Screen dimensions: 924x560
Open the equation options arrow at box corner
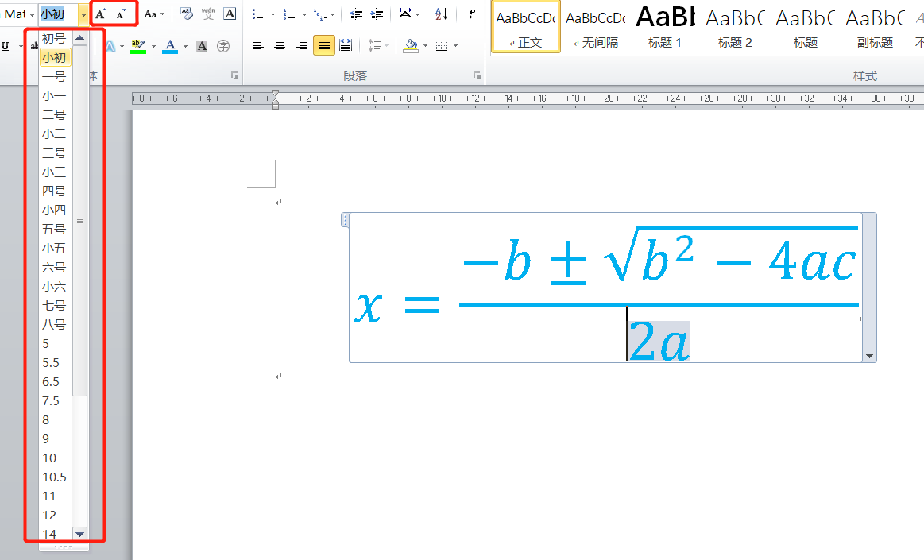click(x=869, y=357)
